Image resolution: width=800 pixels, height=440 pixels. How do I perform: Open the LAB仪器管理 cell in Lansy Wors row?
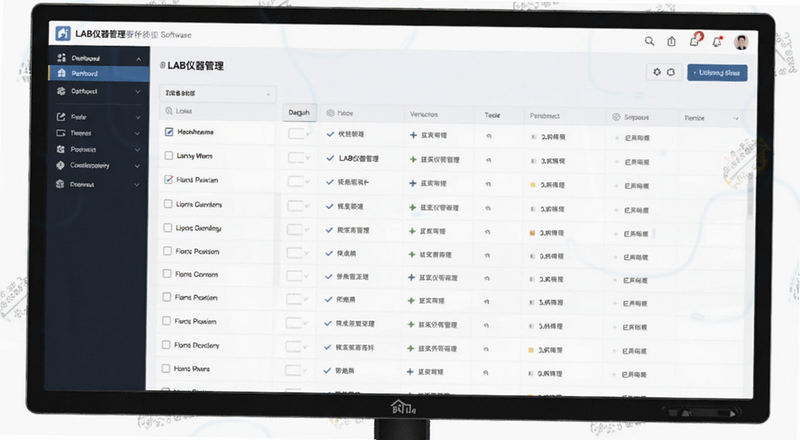pyautogui.click(x=359, y=159)
